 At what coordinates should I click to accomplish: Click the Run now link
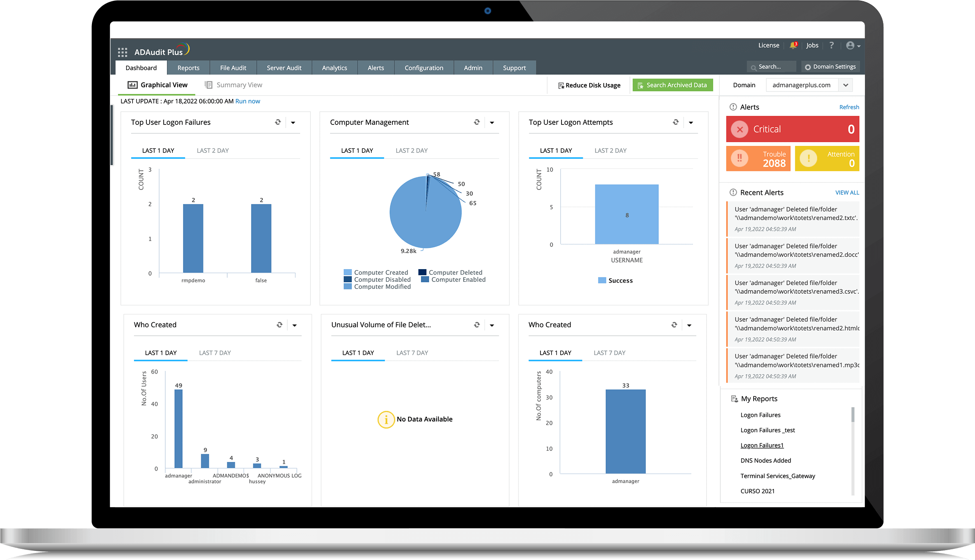(x=247, y=101)
